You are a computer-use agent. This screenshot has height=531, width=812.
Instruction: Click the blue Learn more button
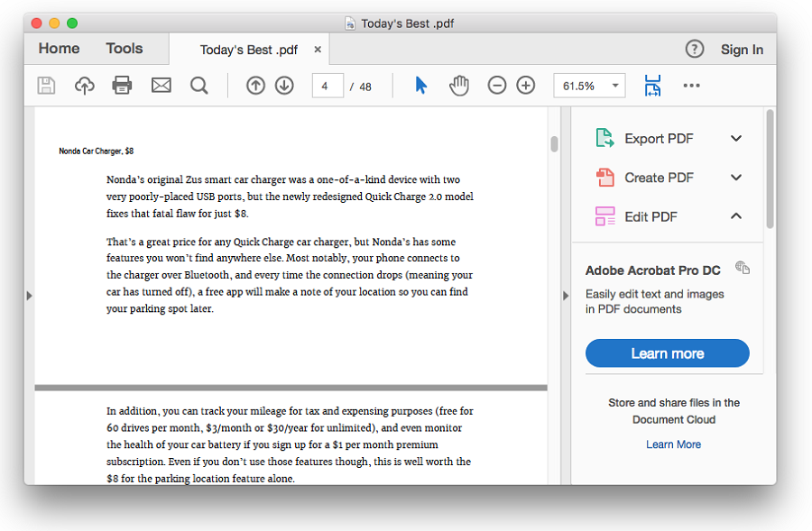(667, 353)
